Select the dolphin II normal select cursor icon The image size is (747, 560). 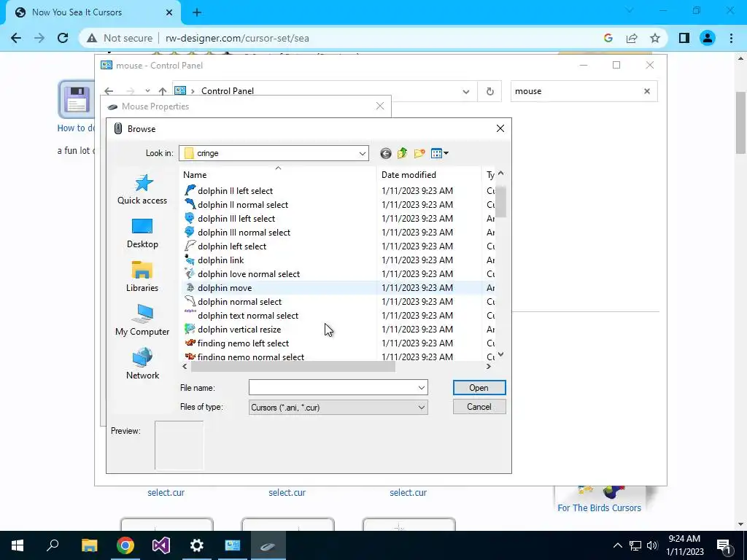190,204
